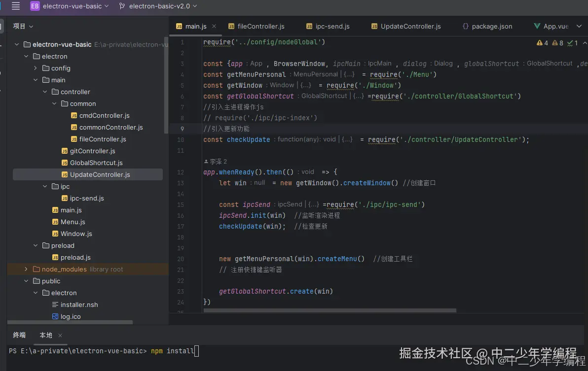588x371 pixels.
Task: Select commonController.js in project tree
Action: [111, 127]
